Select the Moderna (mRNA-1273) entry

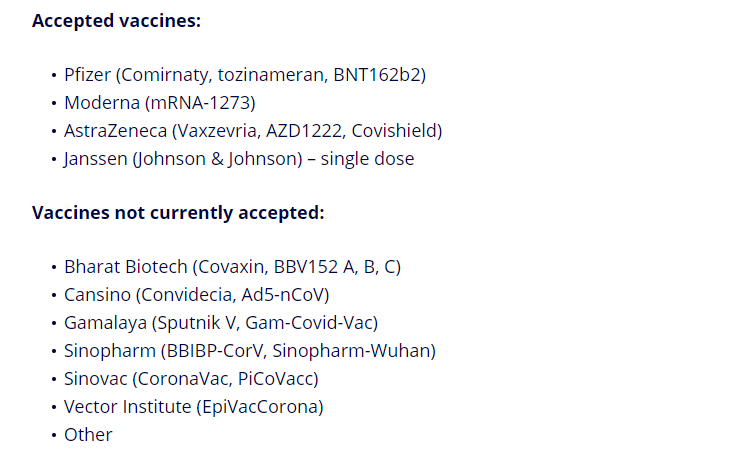160,103
